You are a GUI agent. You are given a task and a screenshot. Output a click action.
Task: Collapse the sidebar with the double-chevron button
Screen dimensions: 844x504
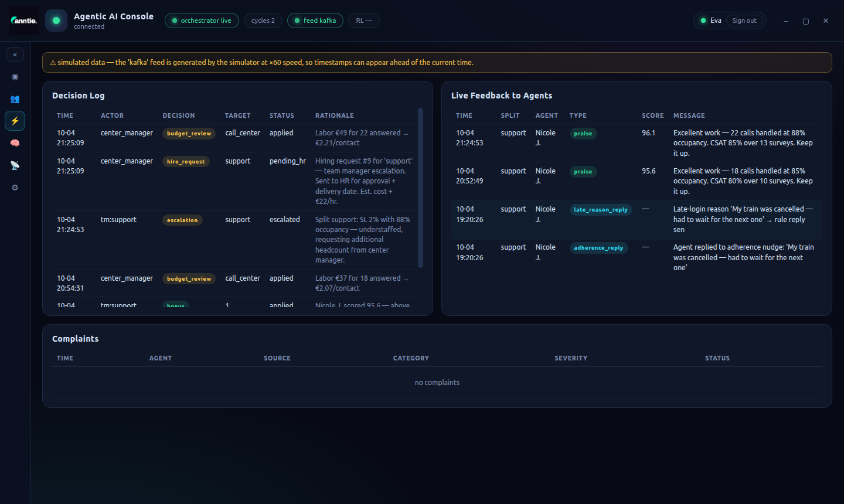pyautogui.click(x=15, y=55)
